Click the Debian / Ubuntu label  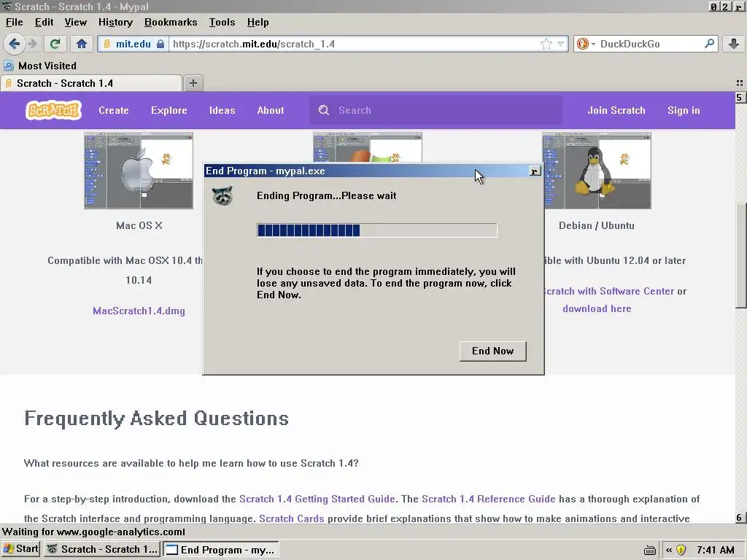click(x=597, y=226)
